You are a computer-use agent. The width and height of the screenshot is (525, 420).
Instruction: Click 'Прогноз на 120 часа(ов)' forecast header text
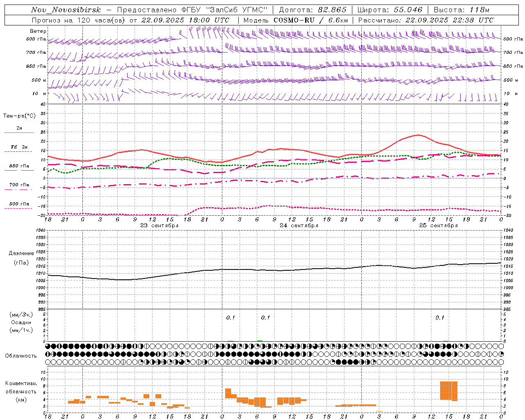[79, 20]
